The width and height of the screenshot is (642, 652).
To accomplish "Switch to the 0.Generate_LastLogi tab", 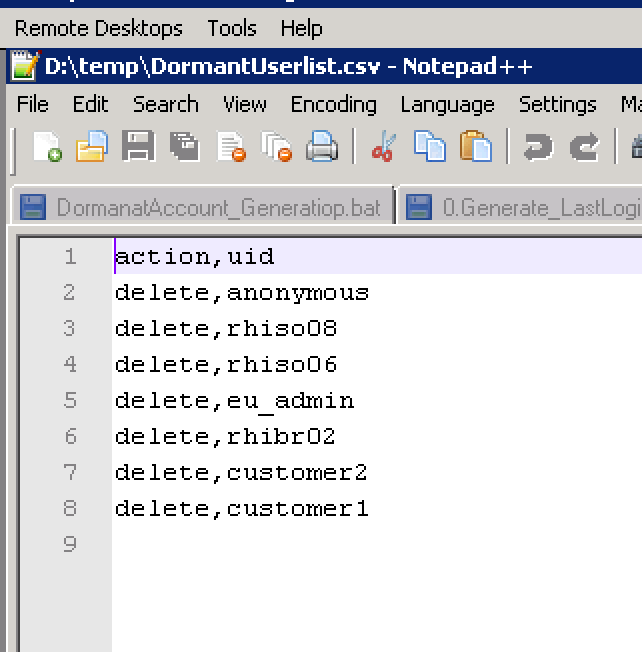I will tap(520, 207).
